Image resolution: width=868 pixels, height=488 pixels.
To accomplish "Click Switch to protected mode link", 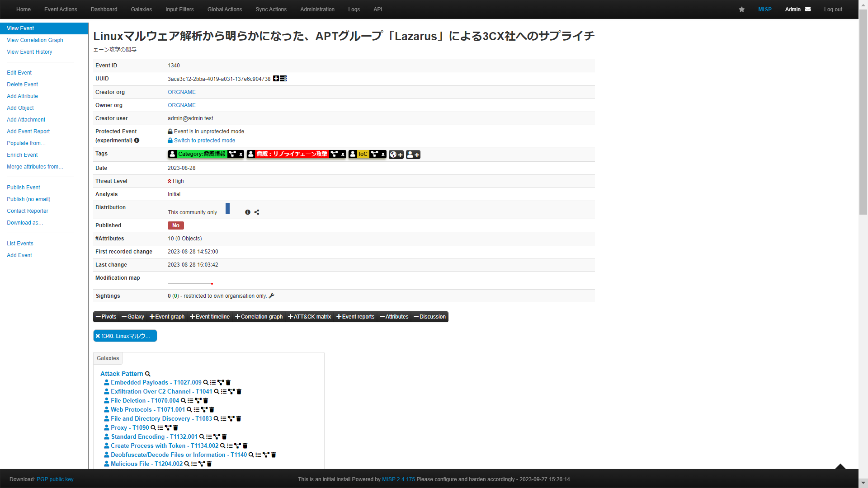I will [x=204, y=141].
